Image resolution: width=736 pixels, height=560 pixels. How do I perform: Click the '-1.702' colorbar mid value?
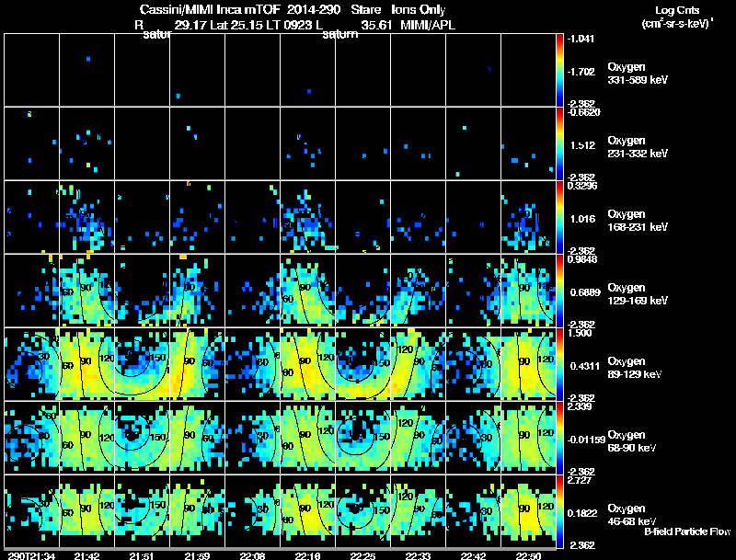pyautogui.click(x=581, y=72)
